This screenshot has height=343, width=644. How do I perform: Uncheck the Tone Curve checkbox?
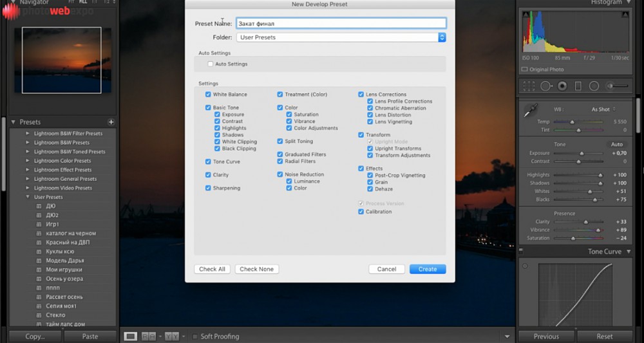[208, 162]
